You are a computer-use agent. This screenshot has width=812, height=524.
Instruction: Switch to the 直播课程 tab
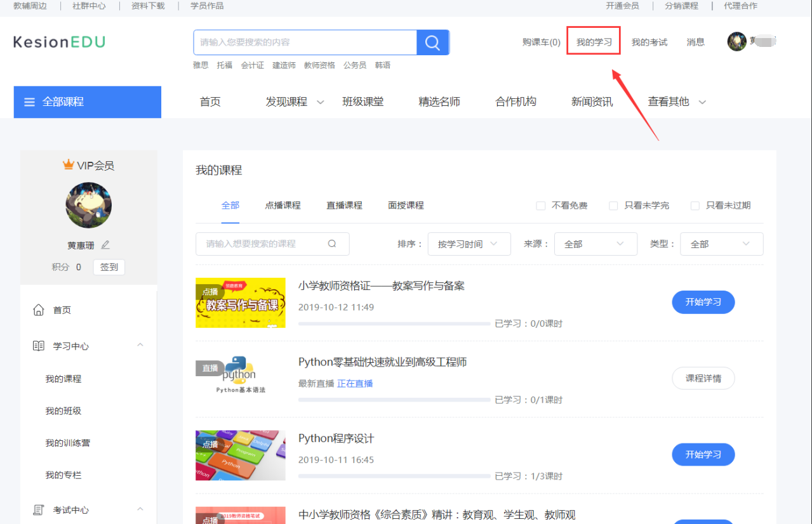(x=344, y=206)
